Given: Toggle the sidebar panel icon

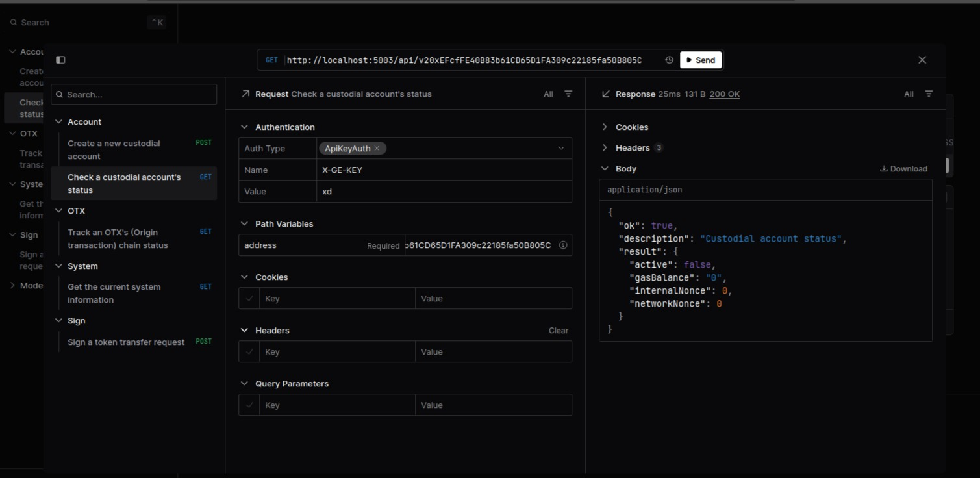Looking at the screenshot, I should [x=60, y=60].
